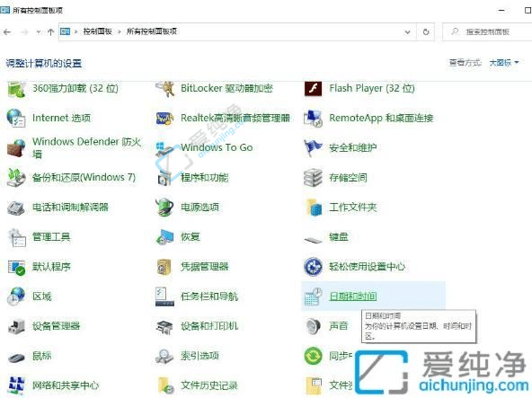
Task: Open the Windows To Go icon
Action: (164, 148)
